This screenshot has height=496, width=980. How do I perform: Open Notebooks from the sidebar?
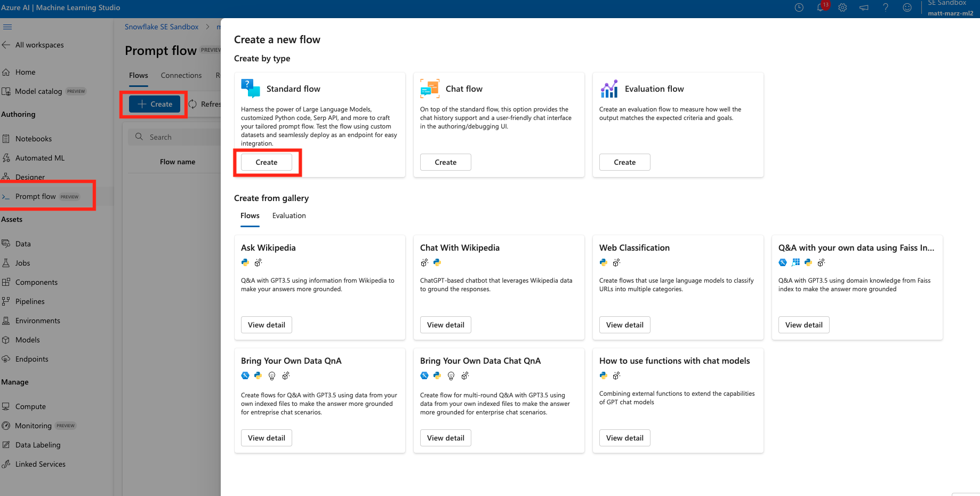[33, 138]
